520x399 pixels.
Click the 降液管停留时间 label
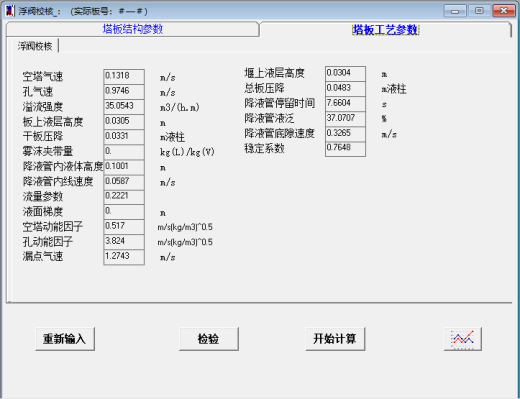(279, 103)
